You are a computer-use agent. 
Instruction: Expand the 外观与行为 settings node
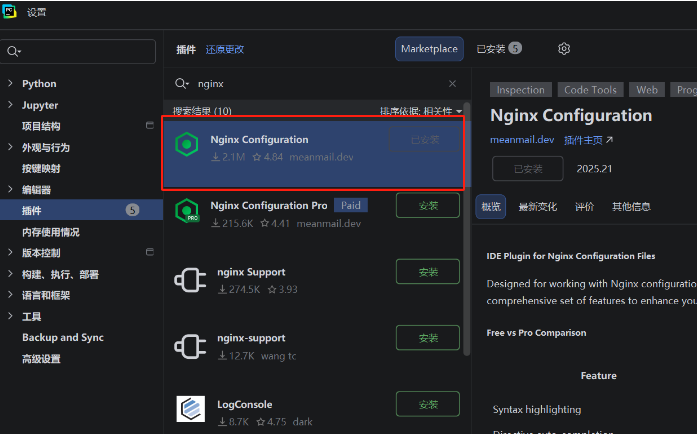10,147
